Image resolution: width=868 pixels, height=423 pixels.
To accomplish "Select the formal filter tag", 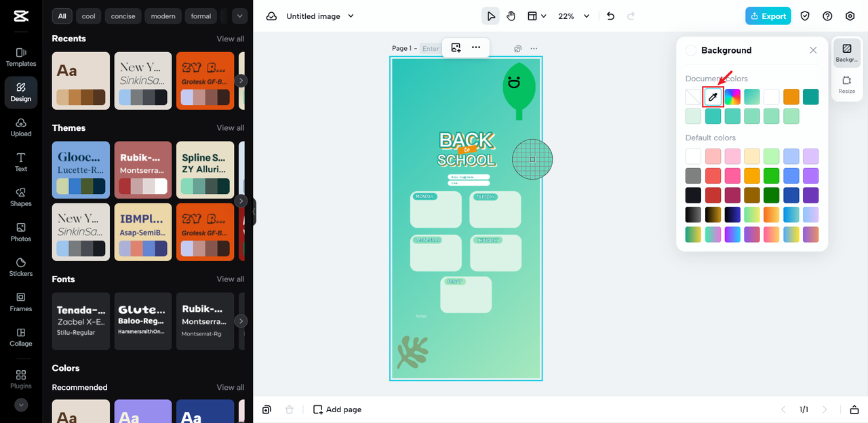I will tap(201, 16).
